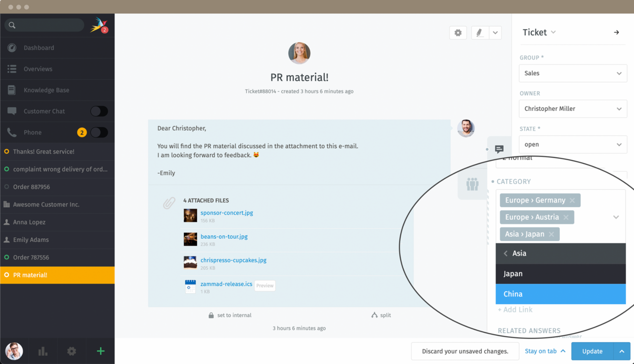Open Anna Lopez user tab
This screenshot has width=634, height=364.
pos(57,222)
